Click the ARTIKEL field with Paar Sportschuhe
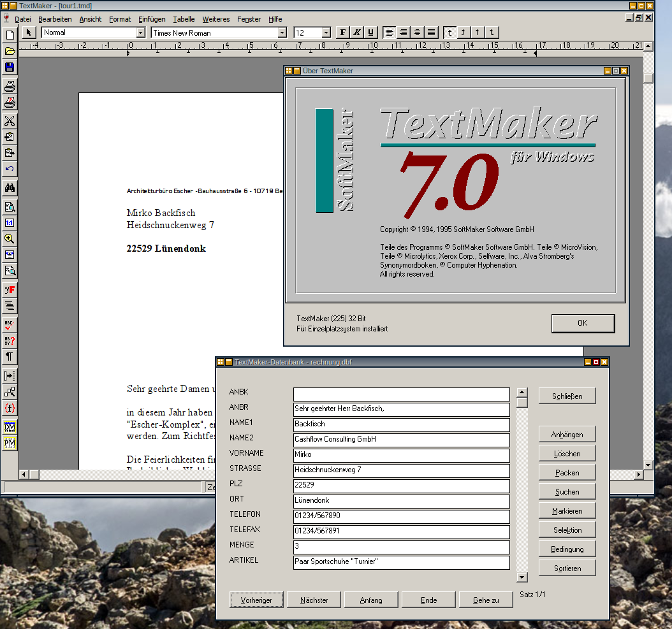 [x=402, y=561]
